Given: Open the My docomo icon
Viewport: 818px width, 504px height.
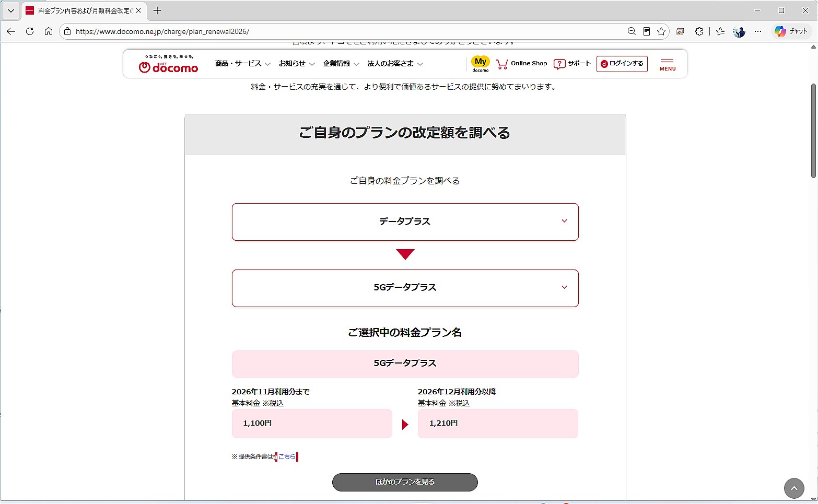Looking at the screenshot, I should pyautogui.click(x=481, y=64).
